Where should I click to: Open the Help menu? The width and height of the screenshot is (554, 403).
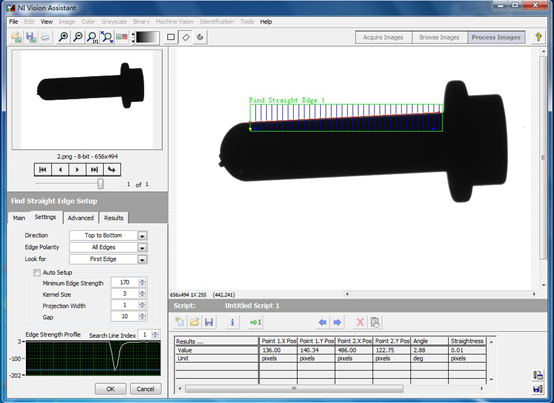266,22
